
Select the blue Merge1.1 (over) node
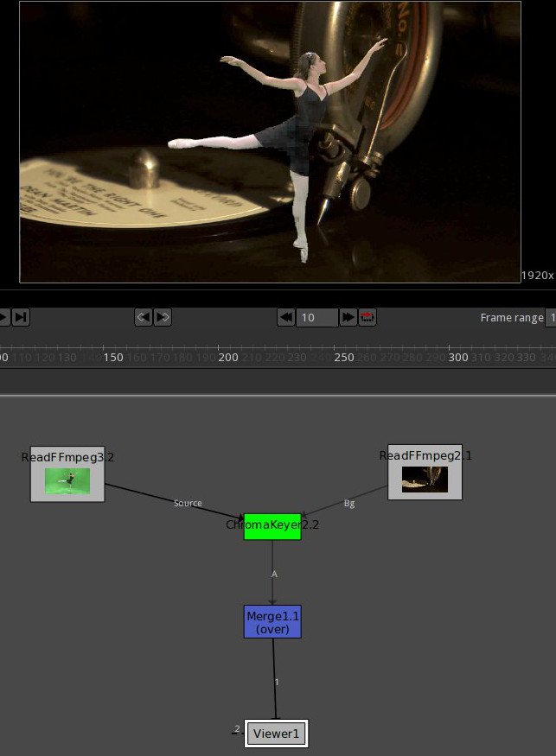pos(272,622)
